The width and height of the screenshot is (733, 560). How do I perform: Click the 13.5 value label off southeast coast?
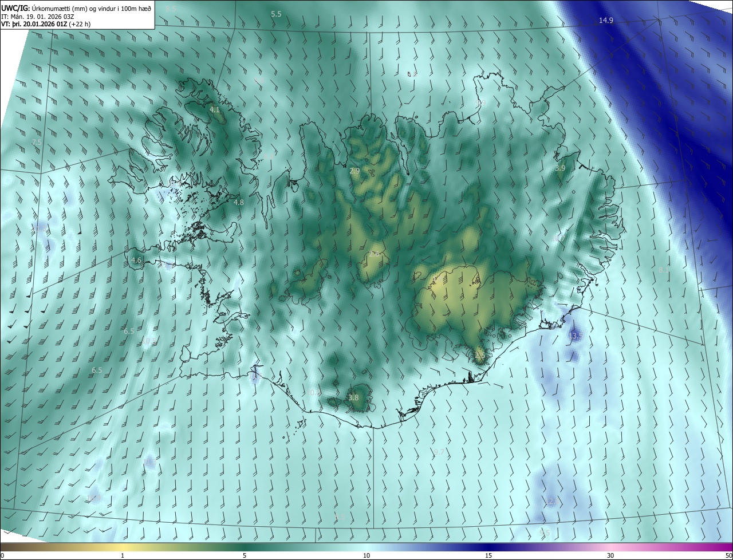[x=575, y=335]
